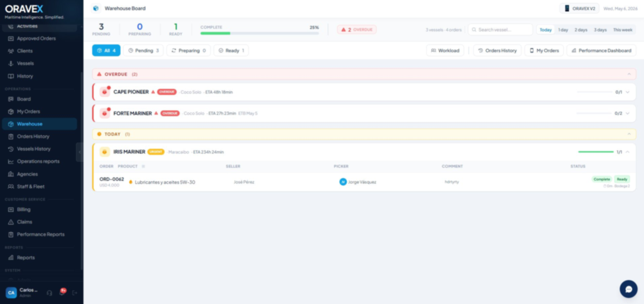Click order number ORD-0062
Viewport: 644px width, 304px height.
point(112,179)
